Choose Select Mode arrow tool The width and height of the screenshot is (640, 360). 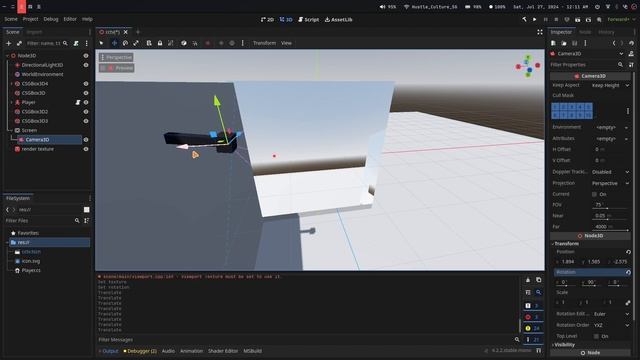pyautogui.click(x=102, y=43)
